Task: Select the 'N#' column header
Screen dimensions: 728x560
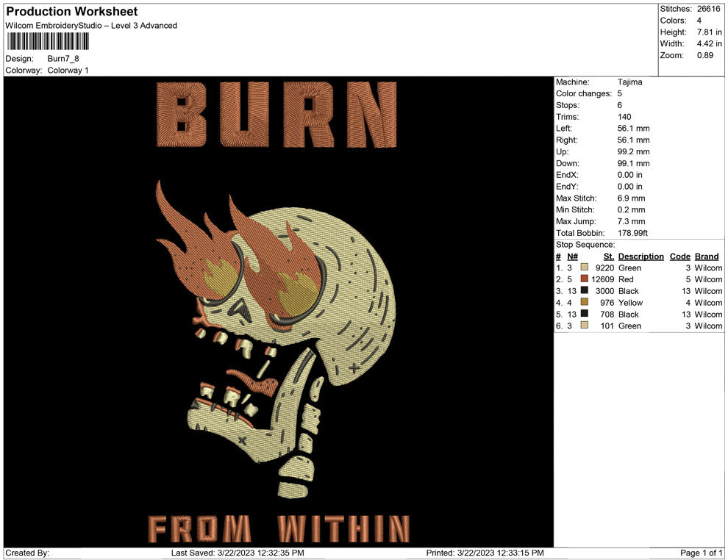Action: click(x=572, y=256)
